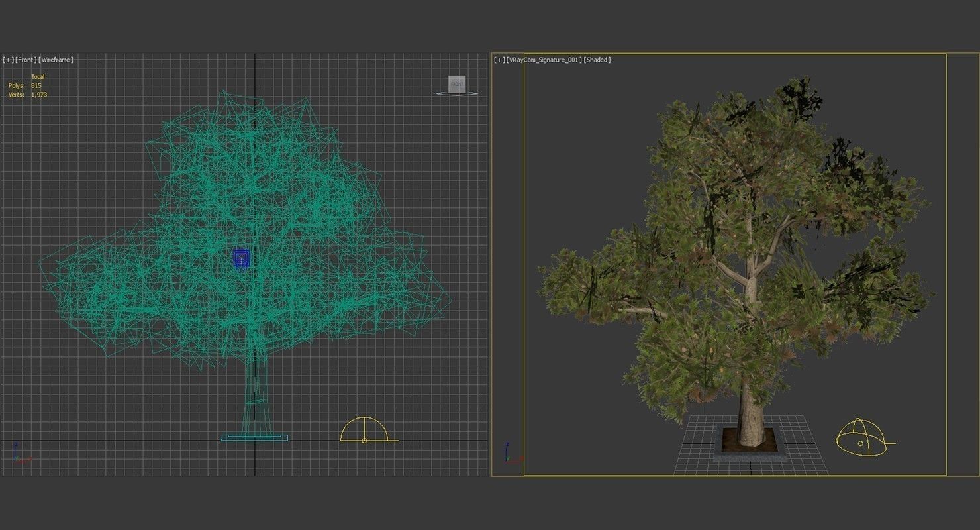Click the ViewCube compass ring
This screenshot has width=980, height=530.
456,93
